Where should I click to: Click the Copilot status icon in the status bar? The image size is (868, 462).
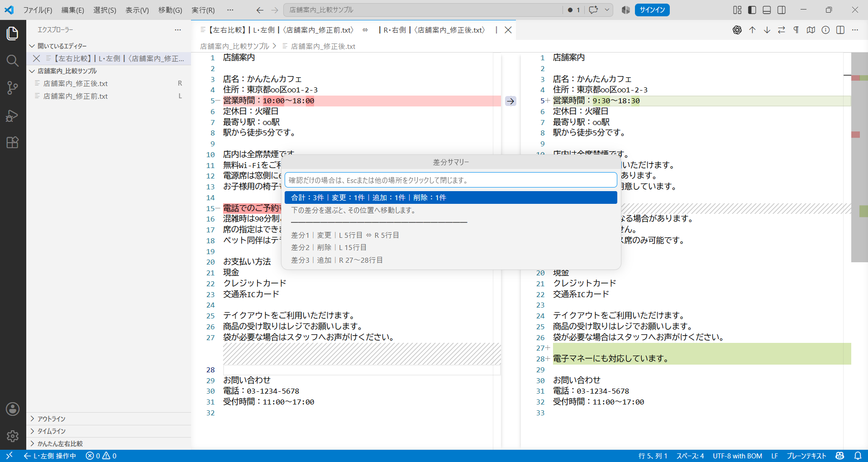click(840, 456)
